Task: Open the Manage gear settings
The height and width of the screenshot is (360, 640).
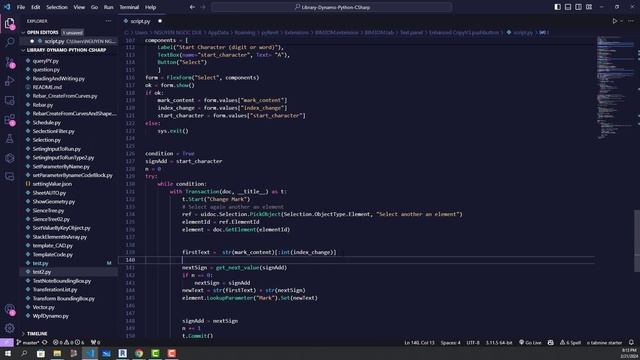Action: click(x=9, y=328)
